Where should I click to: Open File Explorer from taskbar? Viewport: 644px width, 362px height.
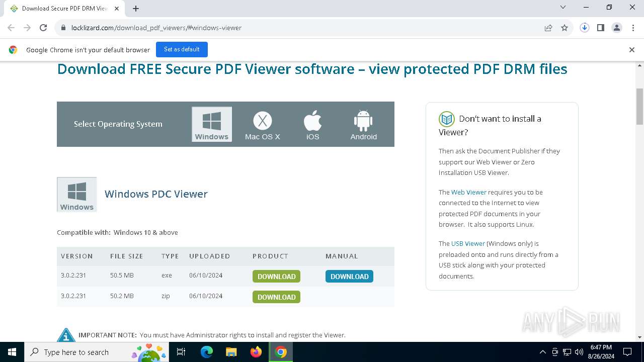point(231,352)
